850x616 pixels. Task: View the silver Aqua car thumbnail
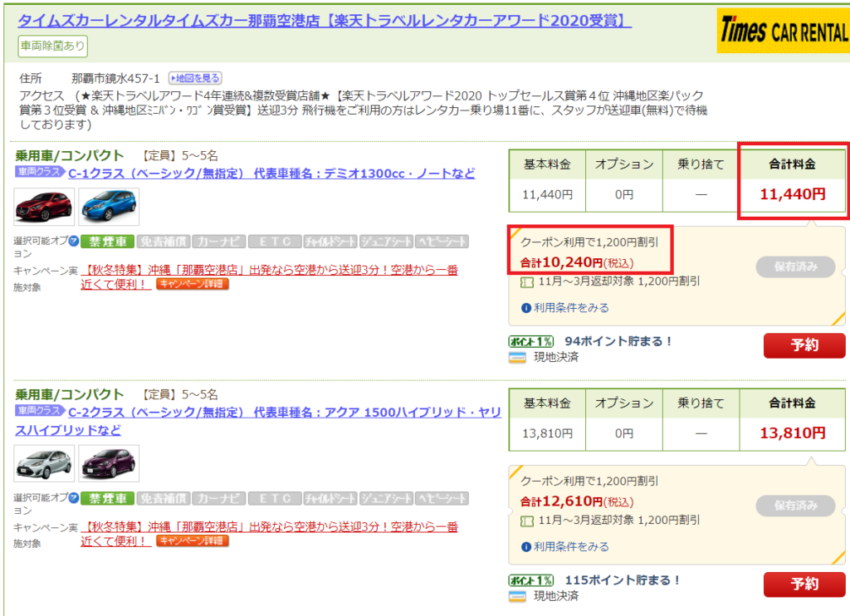[x=44, y=463]
